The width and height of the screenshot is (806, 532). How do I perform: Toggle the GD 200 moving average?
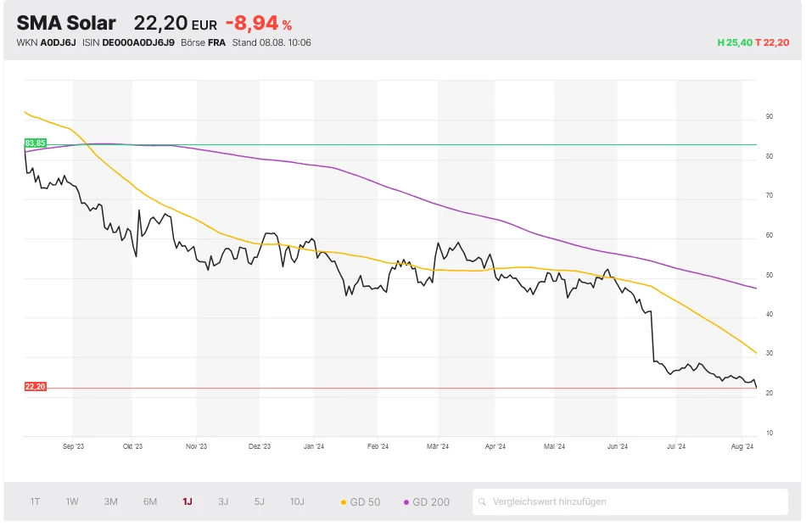[x=431, y=502]
